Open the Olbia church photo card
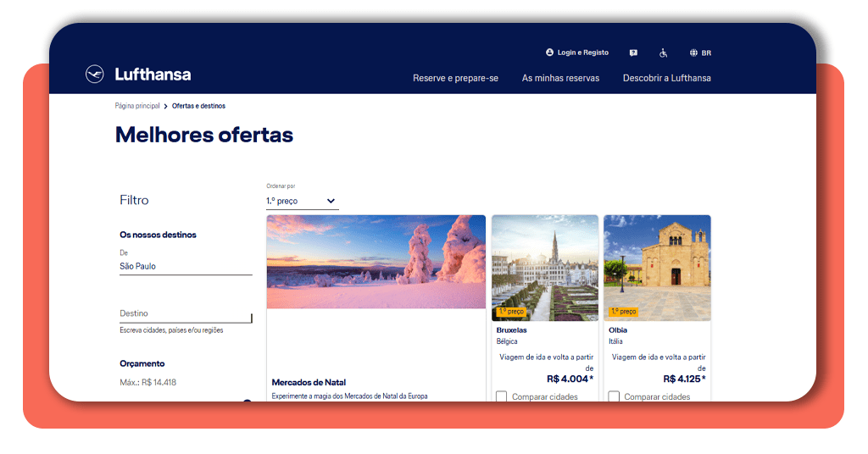The height and width of the screenshot is (454, 868). (x=657, y=268)
